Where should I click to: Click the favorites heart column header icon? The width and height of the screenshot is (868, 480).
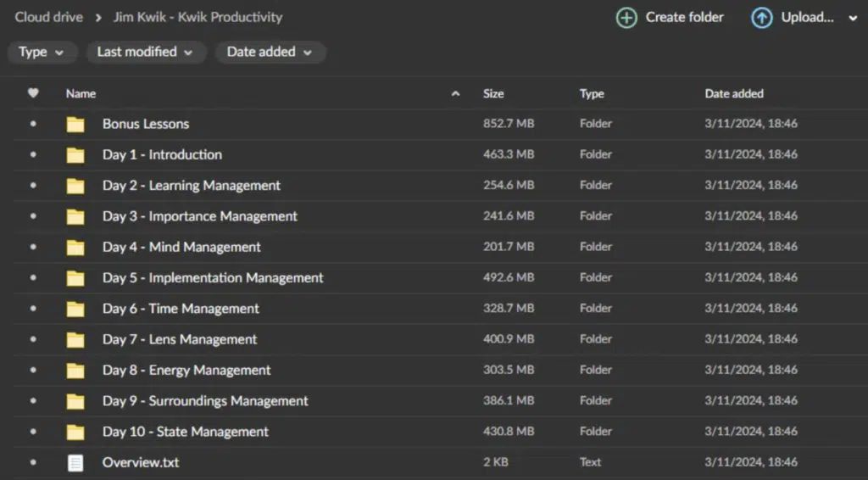(33, 93)
